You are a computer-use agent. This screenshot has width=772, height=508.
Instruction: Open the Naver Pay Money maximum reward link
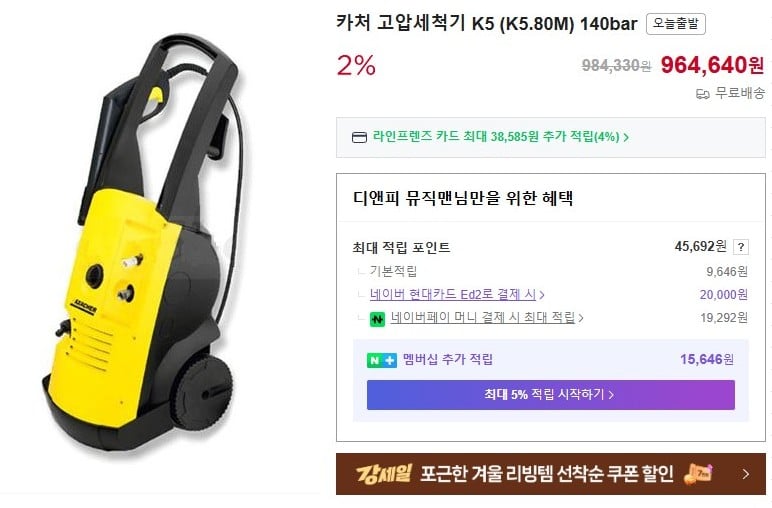click(483, 318)
